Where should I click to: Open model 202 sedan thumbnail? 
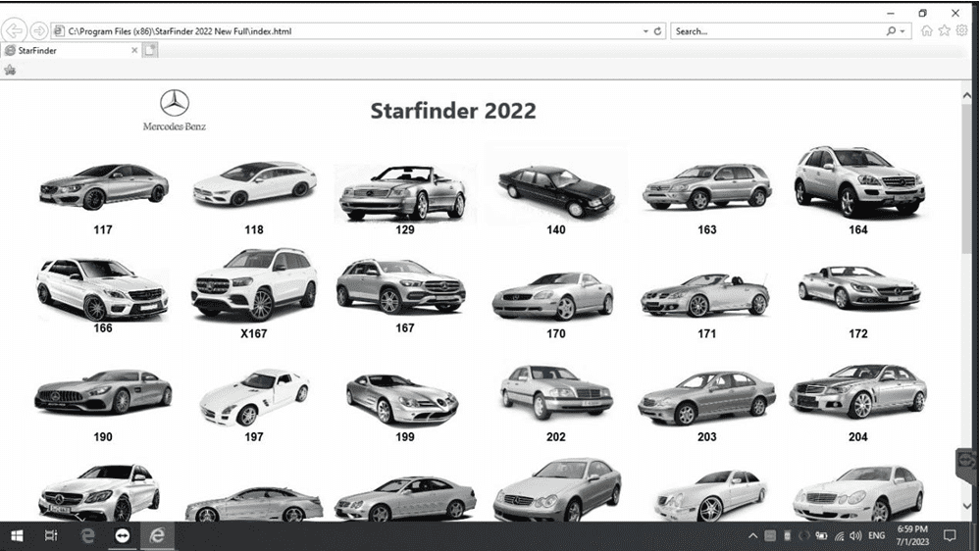pos(555,392)
